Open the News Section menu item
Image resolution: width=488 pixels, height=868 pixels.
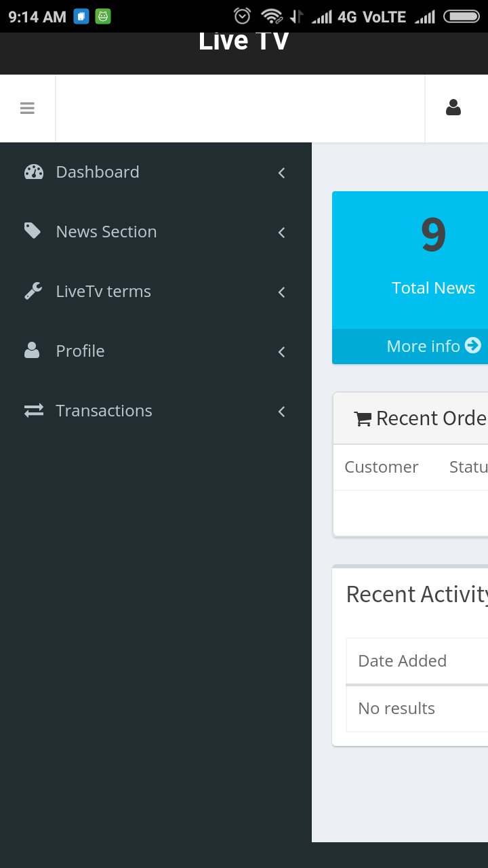pyautogui.click(x=156, y=232)
